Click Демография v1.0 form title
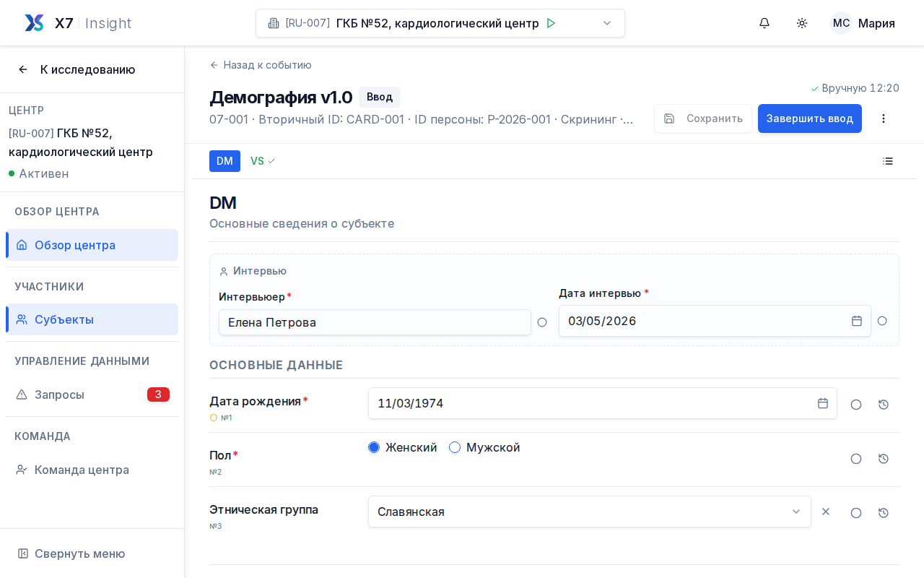 pos(281,97)
